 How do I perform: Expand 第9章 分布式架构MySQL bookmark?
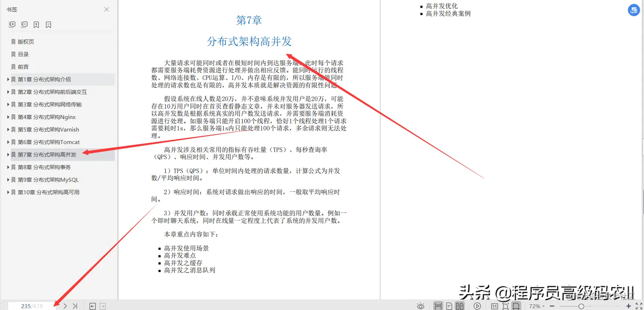[x=8, y=180]
